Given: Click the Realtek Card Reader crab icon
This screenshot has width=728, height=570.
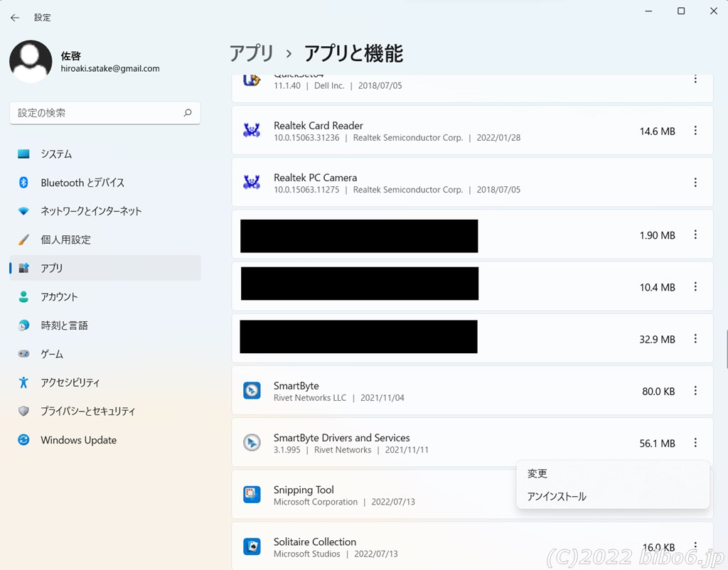Looking at the screenshot, I should pos(252,131).
